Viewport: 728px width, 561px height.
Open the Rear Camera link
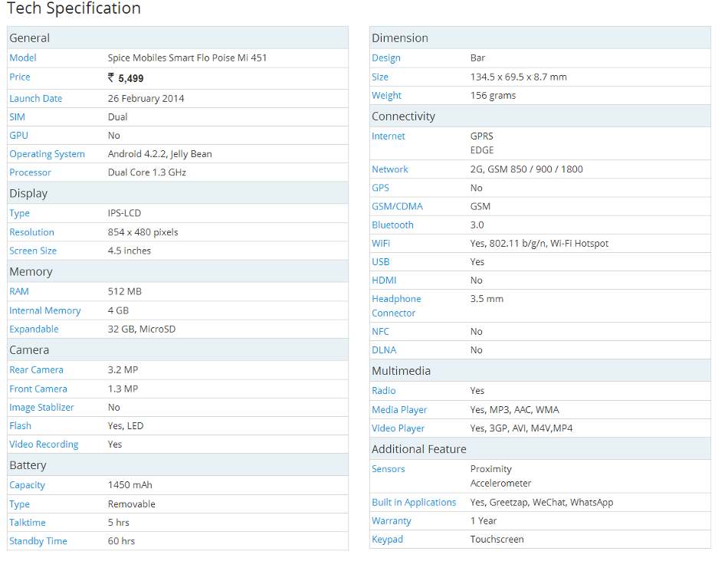point(36,370)
